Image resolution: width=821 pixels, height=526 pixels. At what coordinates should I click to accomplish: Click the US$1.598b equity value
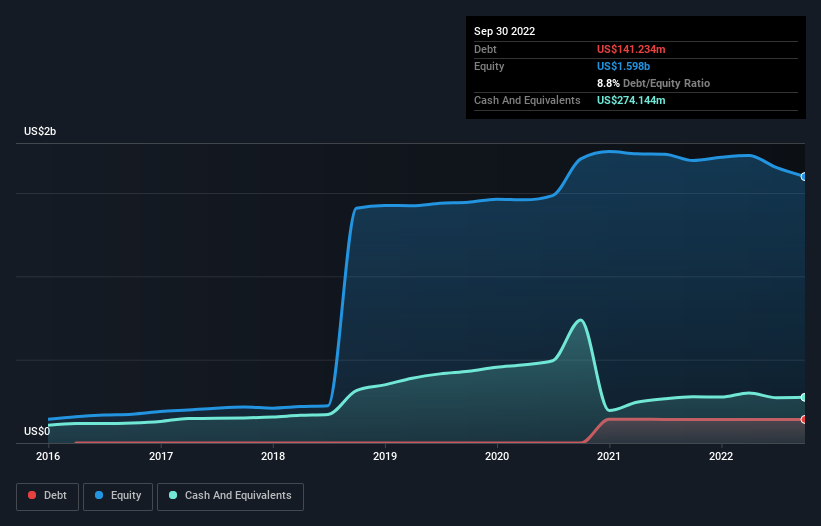(x=623, y=66)
